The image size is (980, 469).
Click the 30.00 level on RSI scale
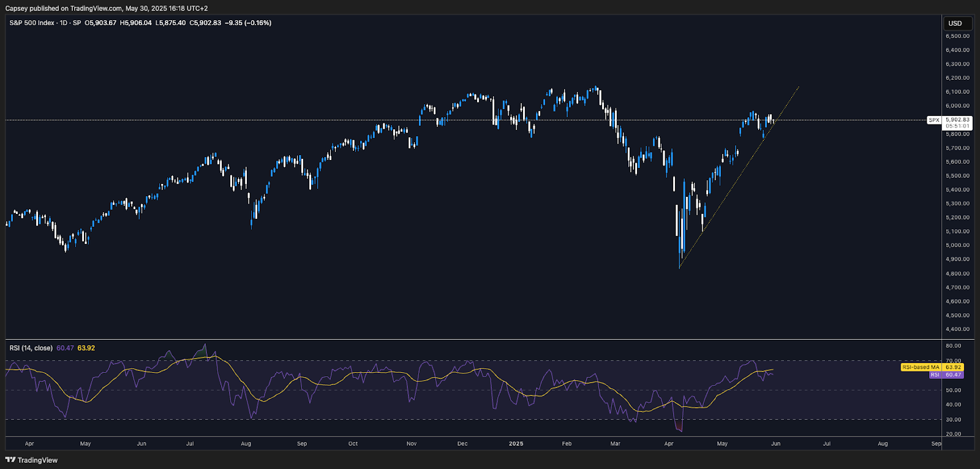click(953, 419)
